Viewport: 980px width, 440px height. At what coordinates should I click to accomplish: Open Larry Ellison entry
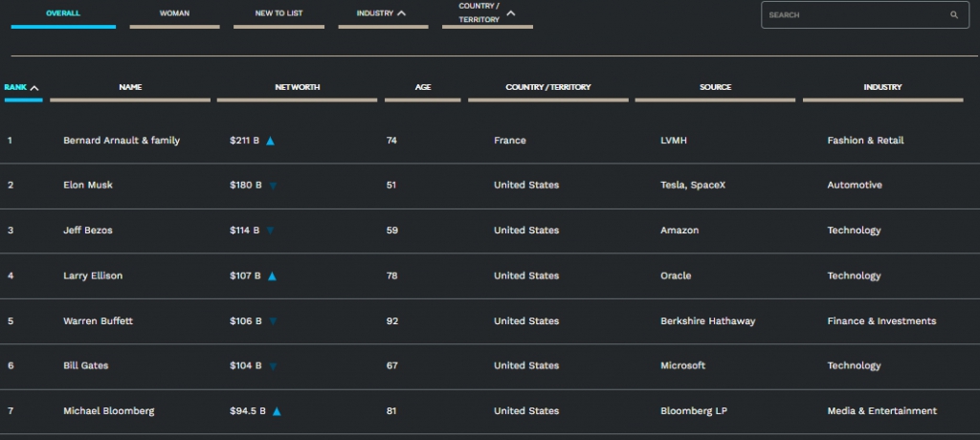[x=93, y=275]
